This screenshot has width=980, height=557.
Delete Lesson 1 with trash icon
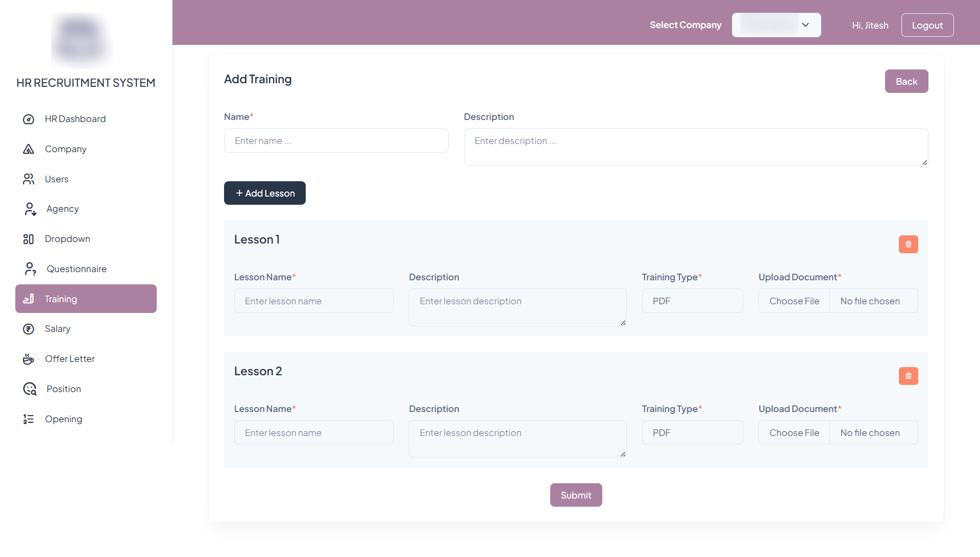click(x=908, y=245)
